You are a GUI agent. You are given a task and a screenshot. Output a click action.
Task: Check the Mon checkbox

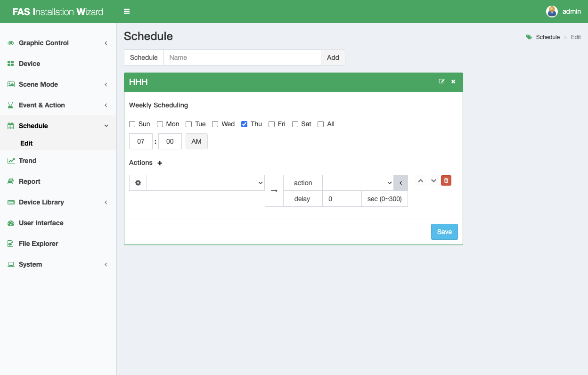160,124
